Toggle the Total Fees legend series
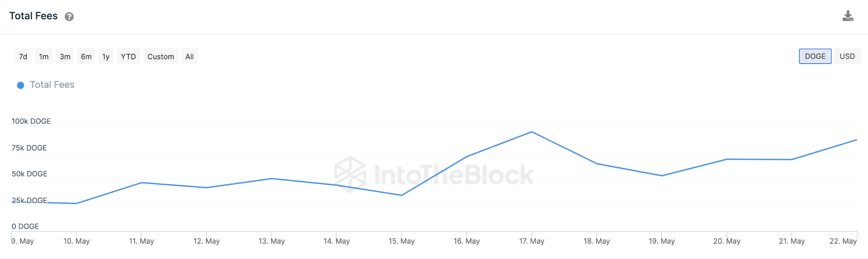Image resolution: width=868 pixels, height=259 pixels. click(52, 85)
